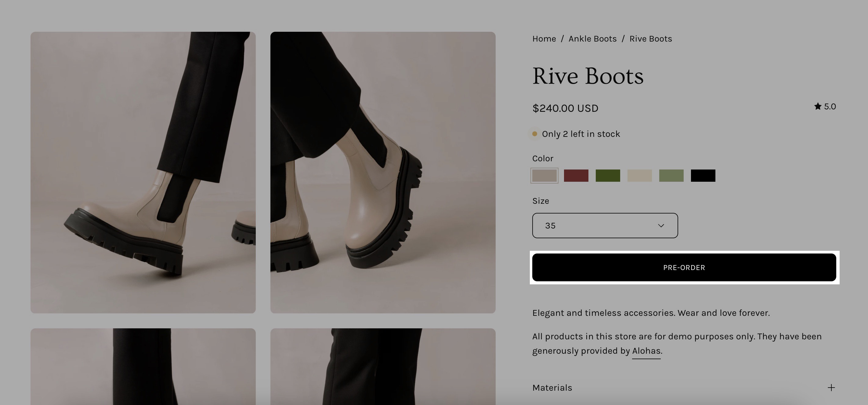Click the plus icon beside Materials
868x405 pixels.
coord(831,388)
